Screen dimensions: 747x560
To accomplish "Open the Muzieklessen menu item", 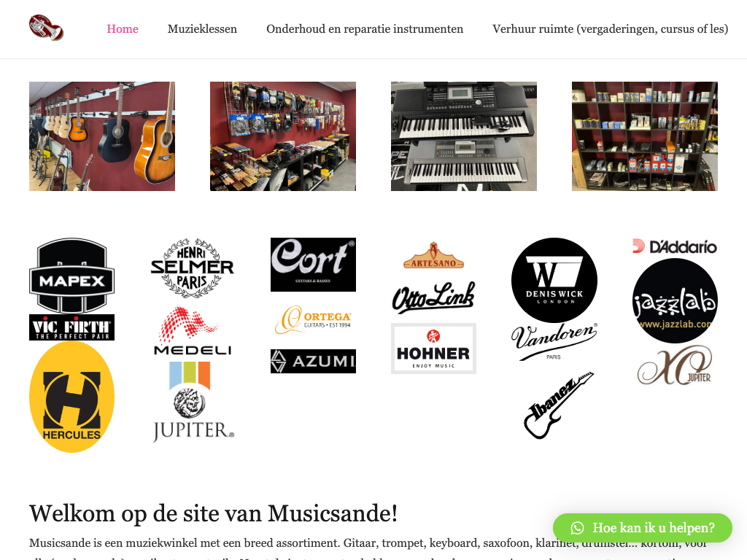I will 203,29.
